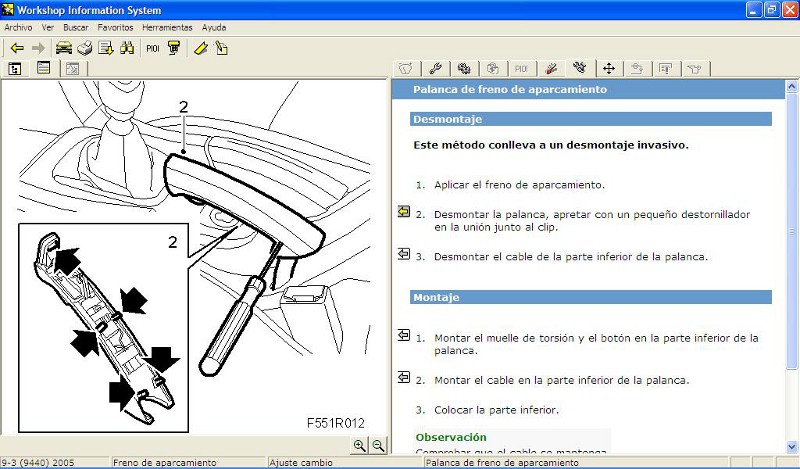
Task: Zoom in on the illustration
Action: pyautogui.click(x=360, y=446)
